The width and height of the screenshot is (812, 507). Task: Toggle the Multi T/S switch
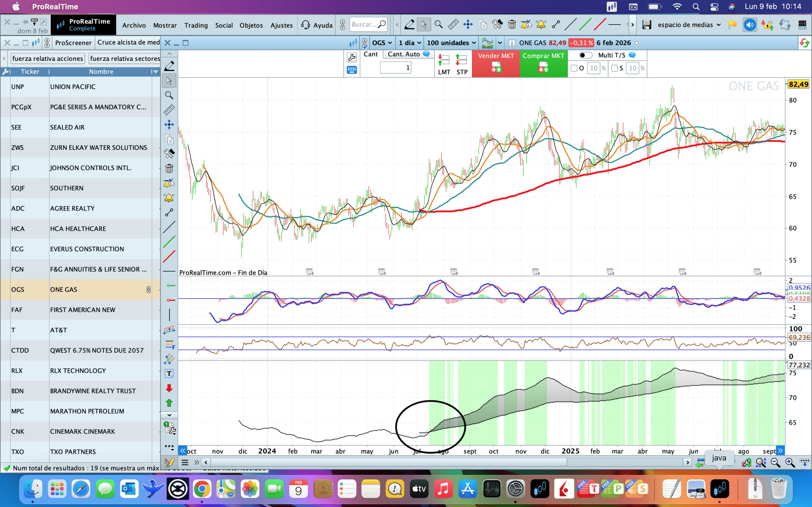[x=586, y=55]
